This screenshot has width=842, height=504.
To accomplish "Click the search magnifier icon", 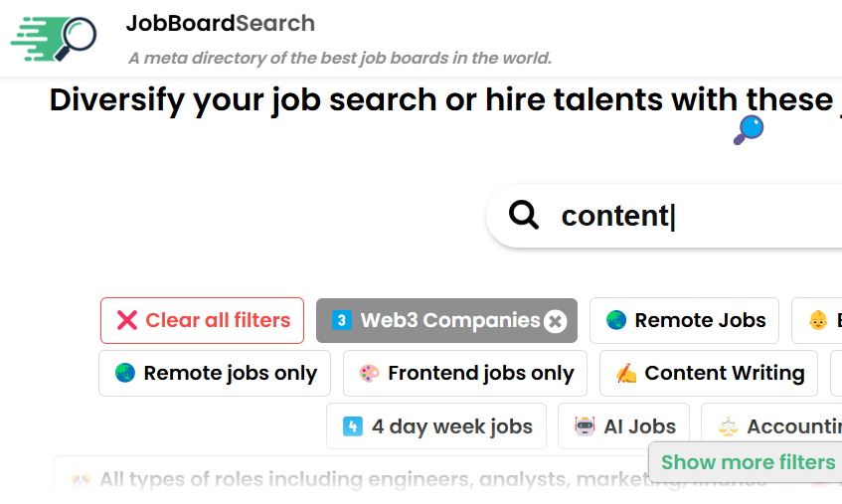I will [523, 215].
